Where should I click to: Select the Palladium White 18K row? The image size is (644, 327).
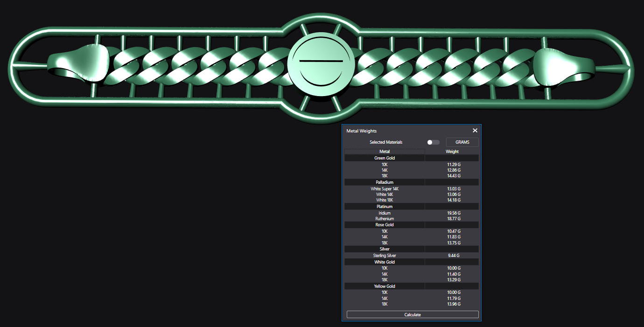click(412, 200)
